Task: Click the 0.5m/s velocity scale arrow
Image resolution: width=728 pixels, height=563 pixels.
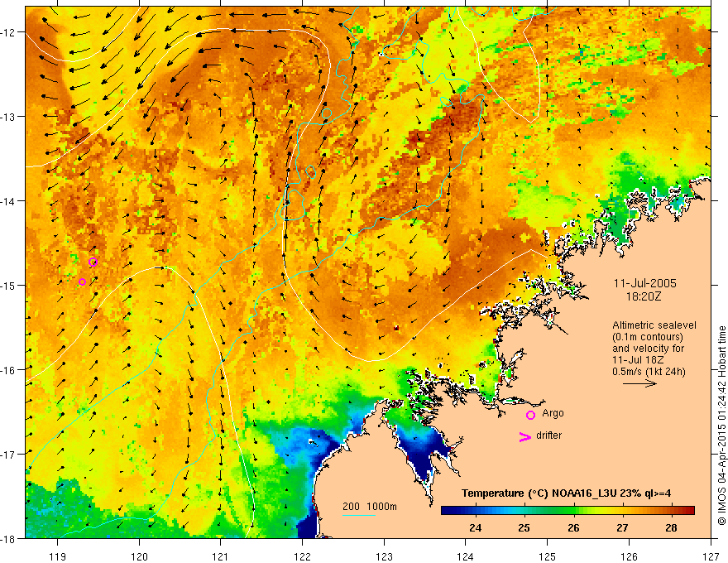Action: (x=639, y=383)
